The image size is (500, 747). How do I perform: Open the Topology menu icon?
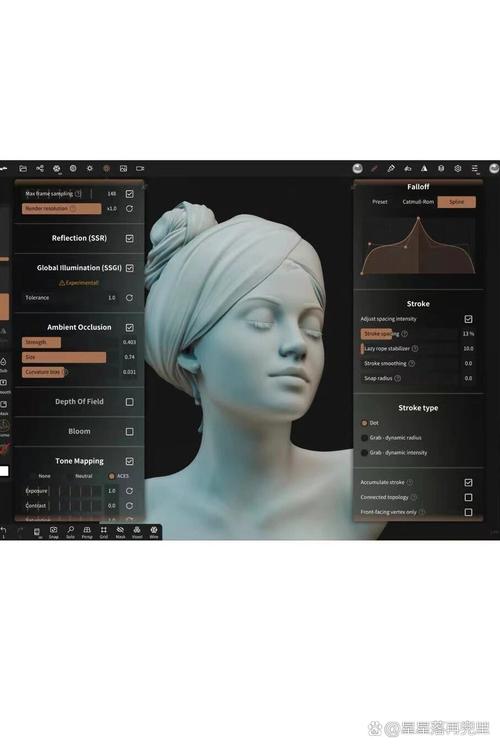[57, 168]
